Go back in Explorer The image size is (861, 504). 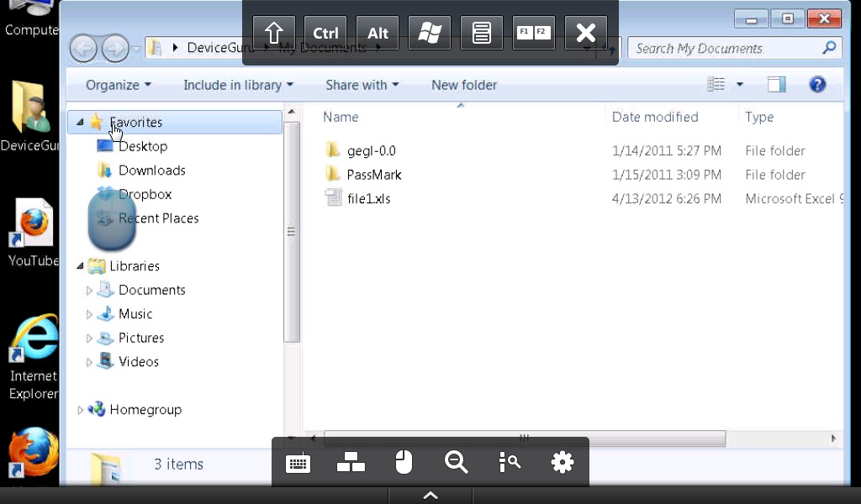[83, 48]
